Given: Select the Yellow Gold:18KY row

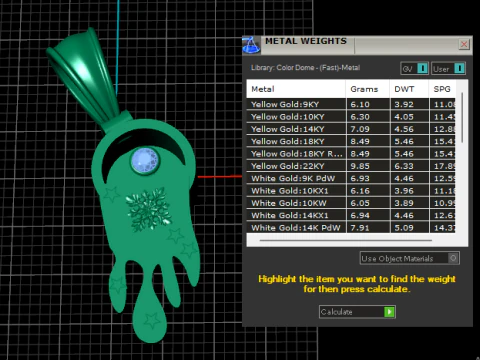Looking at the screenshot, I should pos(351,141).
